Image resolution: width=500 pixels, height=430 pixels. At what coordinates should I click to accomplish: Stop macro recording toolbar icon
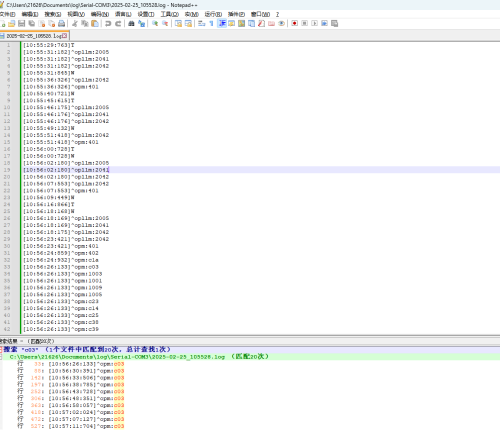304,23
